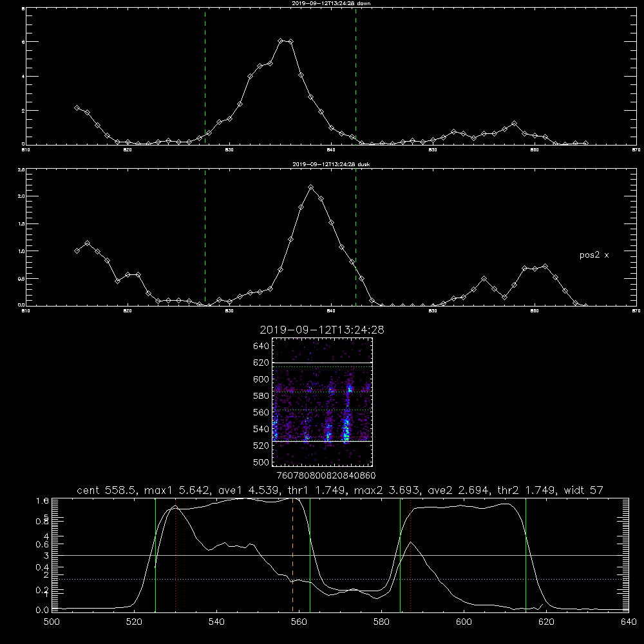
Task: Click the dusk curve peak marker near 838
Action: pyautogui.click(x=311, y=187)
